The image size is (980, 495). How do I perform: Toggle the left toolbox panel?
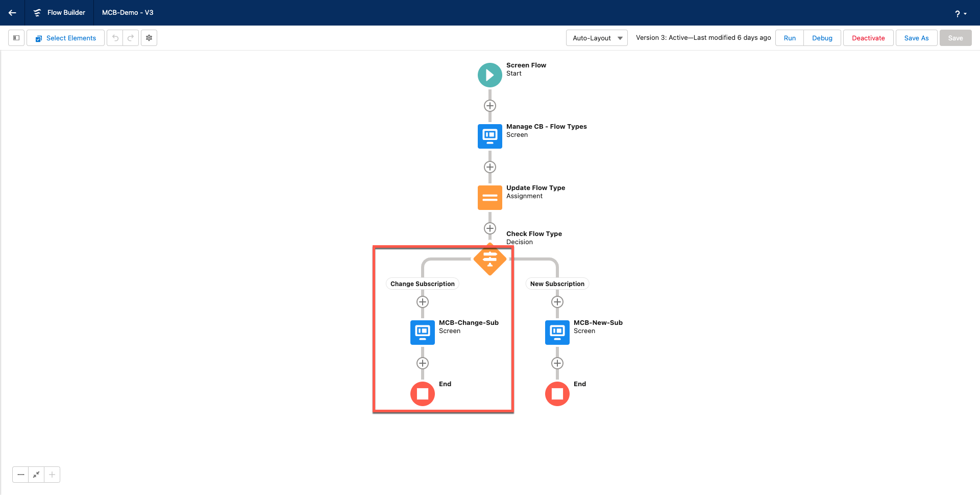16,38
